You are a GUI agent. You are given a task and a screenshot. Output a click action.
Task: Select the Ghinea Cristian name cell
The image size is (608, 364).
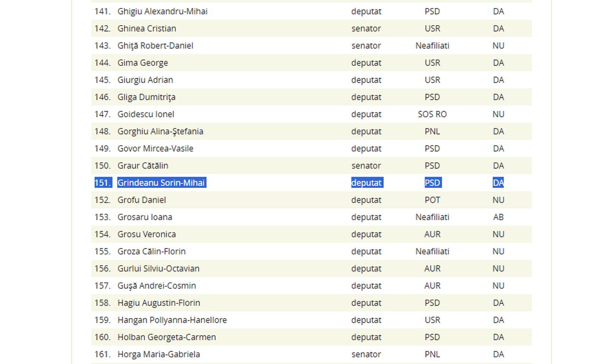tap(147, 28)
